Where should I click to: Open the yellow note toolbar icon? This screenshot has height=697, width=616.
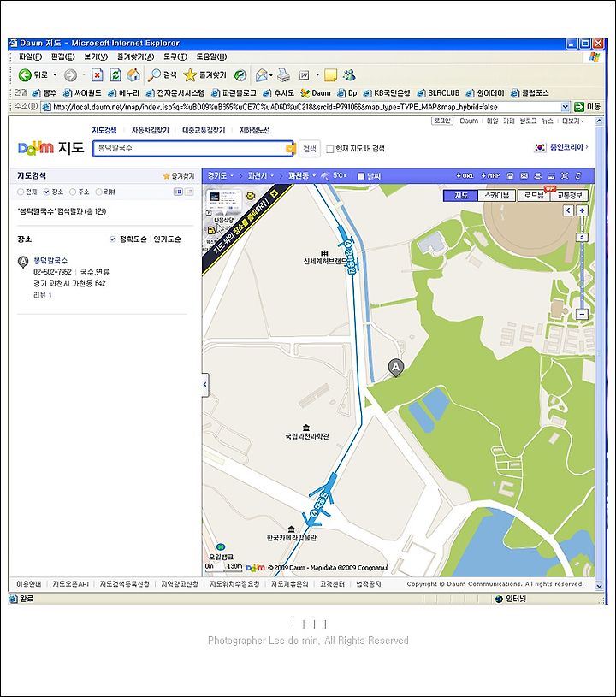330,75
